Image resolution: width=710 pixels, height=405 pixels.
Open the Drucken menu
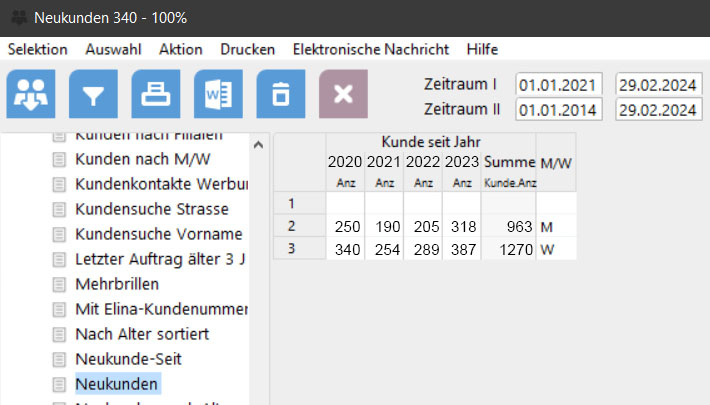(247, 49)
